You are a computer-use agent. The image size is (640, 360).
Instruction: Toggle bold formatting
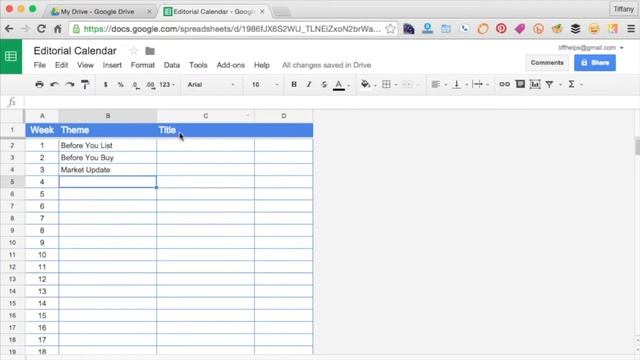(293, 84)
